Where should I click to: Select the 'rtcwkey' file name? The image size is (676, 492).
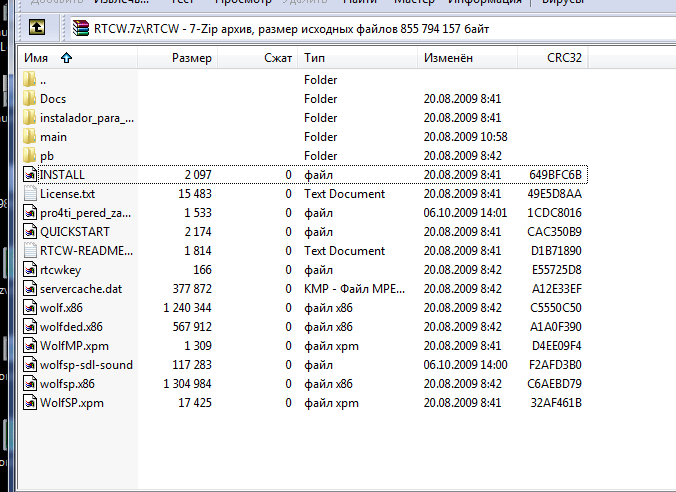[60, 270]
